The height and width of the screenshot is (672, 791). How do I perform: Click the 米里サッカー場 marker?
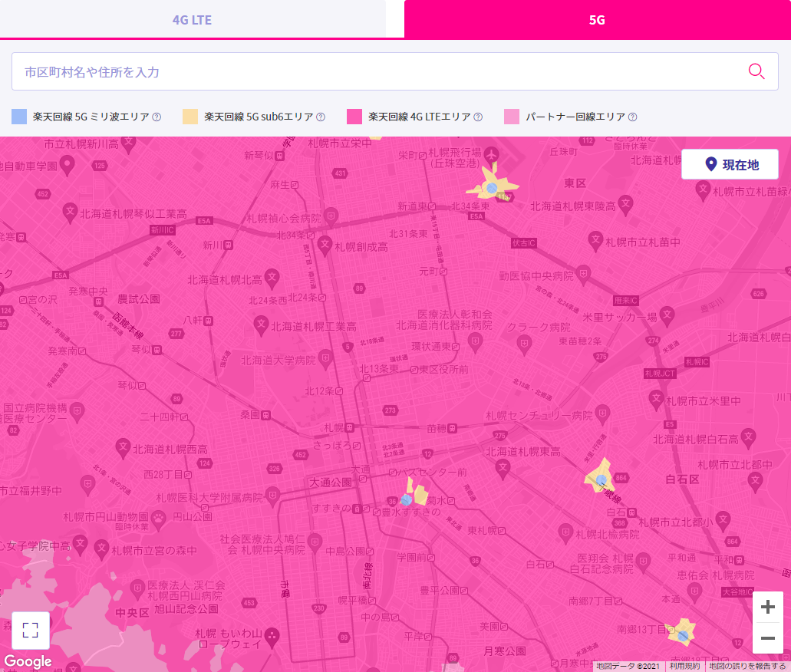[667, 315]
